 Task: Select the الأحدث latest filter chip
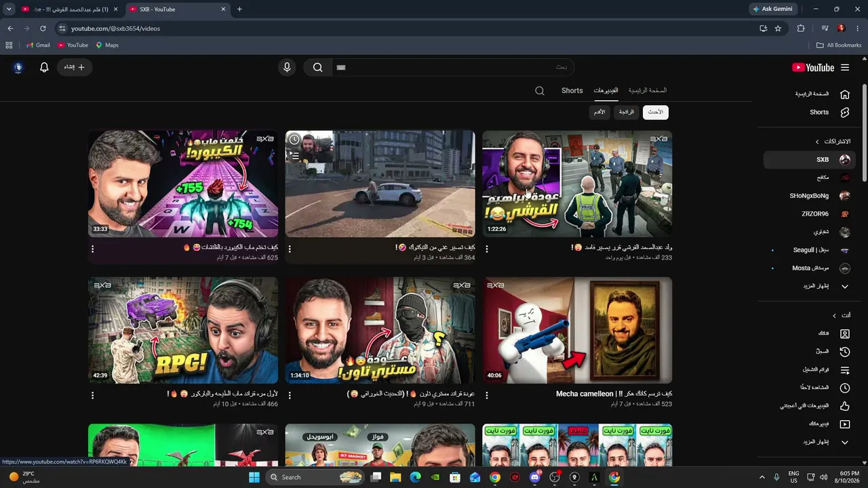coord(656,112)
